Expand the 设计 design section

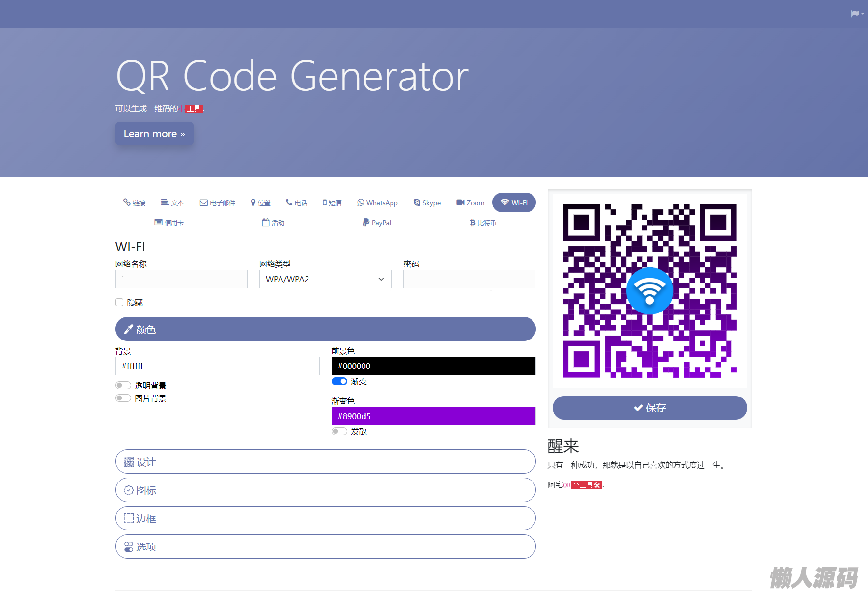click(326, 461)
